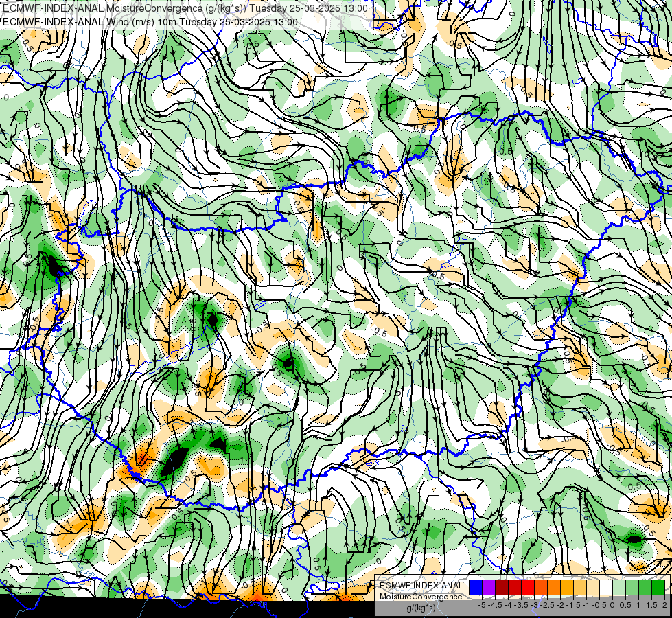Pick the dark maroon swatch between -4.5 and -4
The height and width of the screenshot is (618, 672).
coord(502,587)
